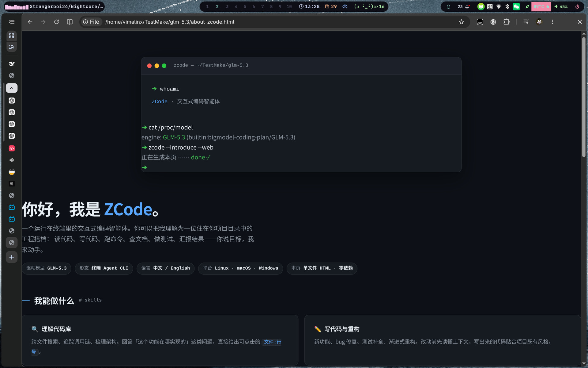
Task: Click the GLM-5.3 engine name in the terminal
Action: [x=174, y=137]
